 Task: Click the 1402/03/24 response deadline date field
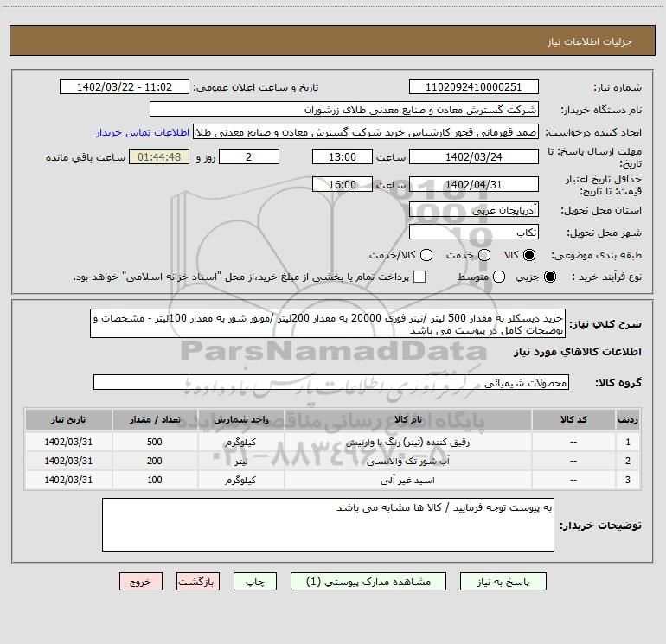point(474,157)
